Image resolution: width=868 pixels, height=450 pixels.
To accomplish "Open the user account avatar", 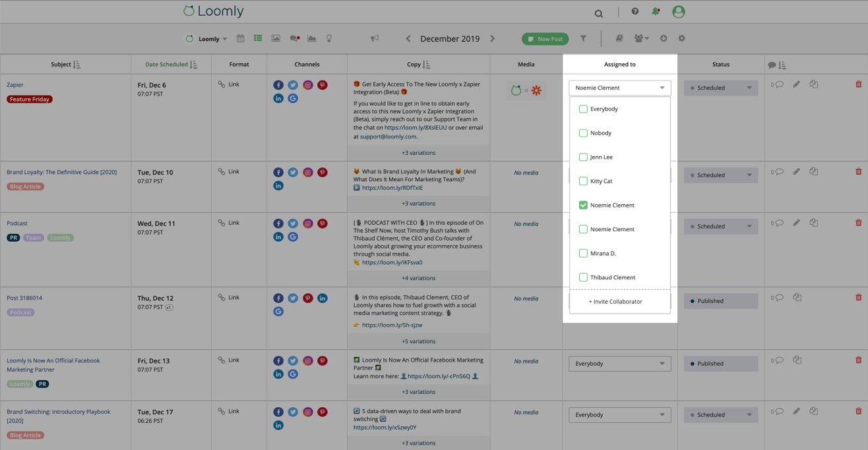I will [679, 12].
